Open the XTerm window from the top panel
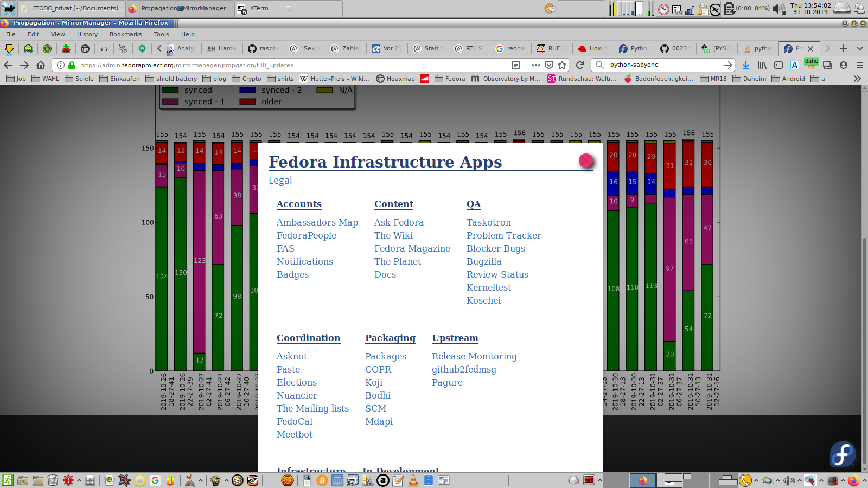The height and width of the screenshot is (488, 868). click(x=289, y=9)
